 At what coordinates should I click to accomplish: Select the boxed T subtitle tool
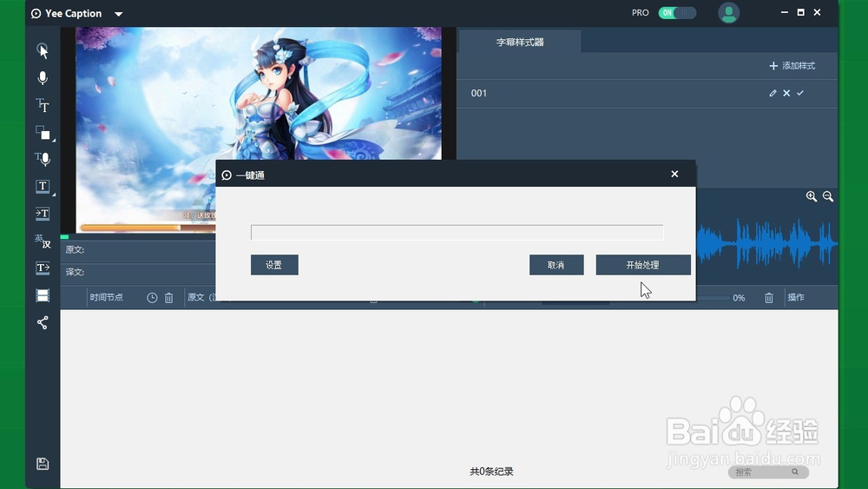pyautogui.click(x=43, y=186)
